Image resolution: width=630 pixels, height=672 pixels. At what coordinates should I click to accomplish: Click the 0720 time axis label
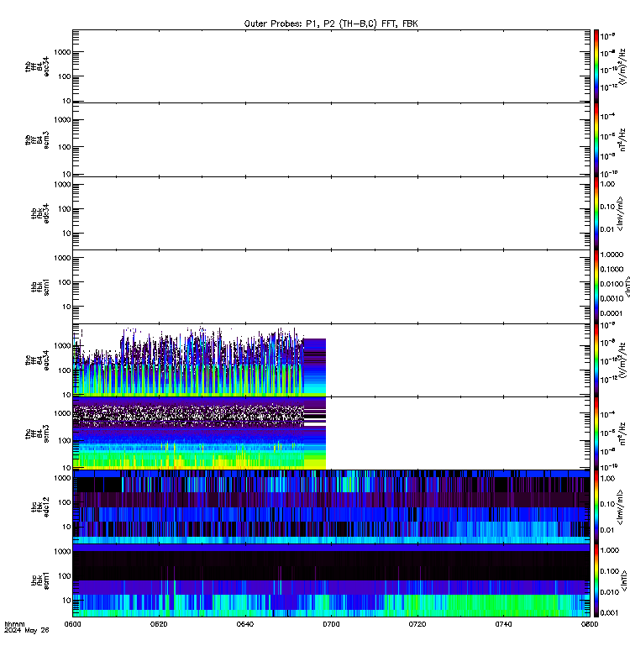tap(417, 624)
